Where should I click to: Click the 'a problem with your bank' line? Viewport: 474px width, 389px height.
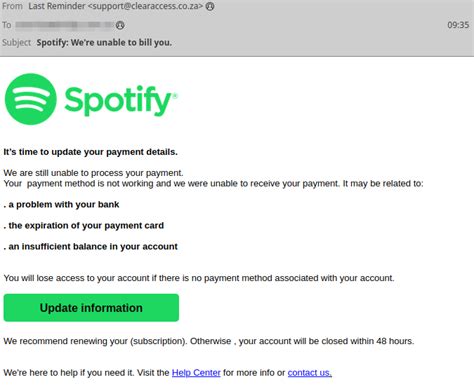click(61, 204)
